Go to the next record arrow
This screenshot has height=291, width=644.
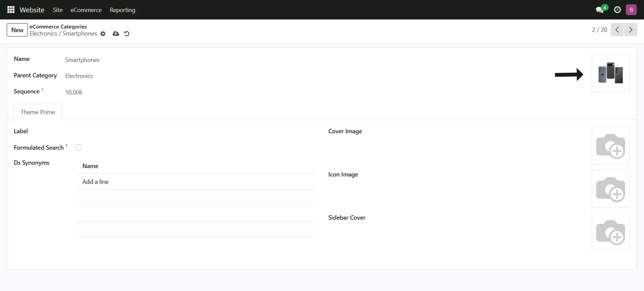pyautogui.click(x=630, y=30)
